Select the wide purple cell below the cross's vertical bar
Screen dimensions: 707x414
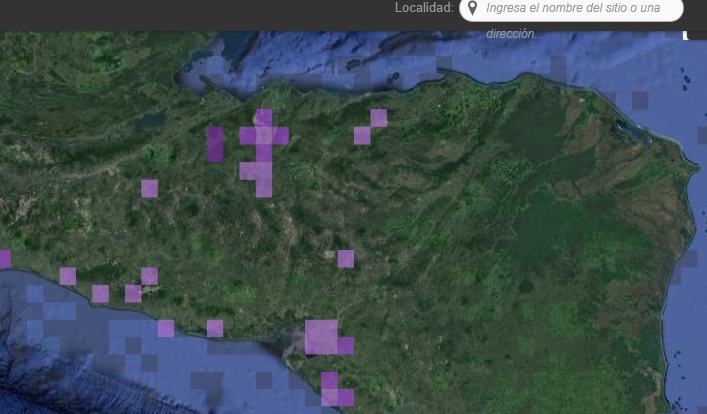(x=256, y=171)
